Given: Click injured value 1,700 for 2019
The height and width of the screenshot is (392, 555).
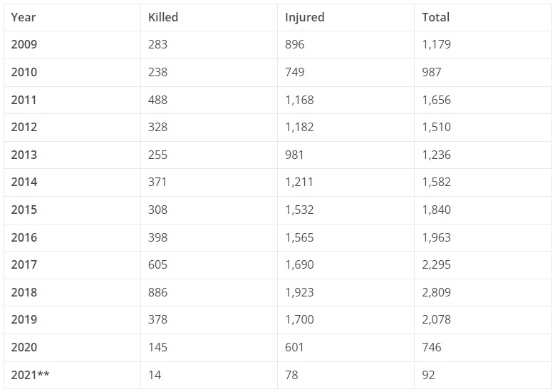Looking at the screenshot, I should tap(299, 319).
